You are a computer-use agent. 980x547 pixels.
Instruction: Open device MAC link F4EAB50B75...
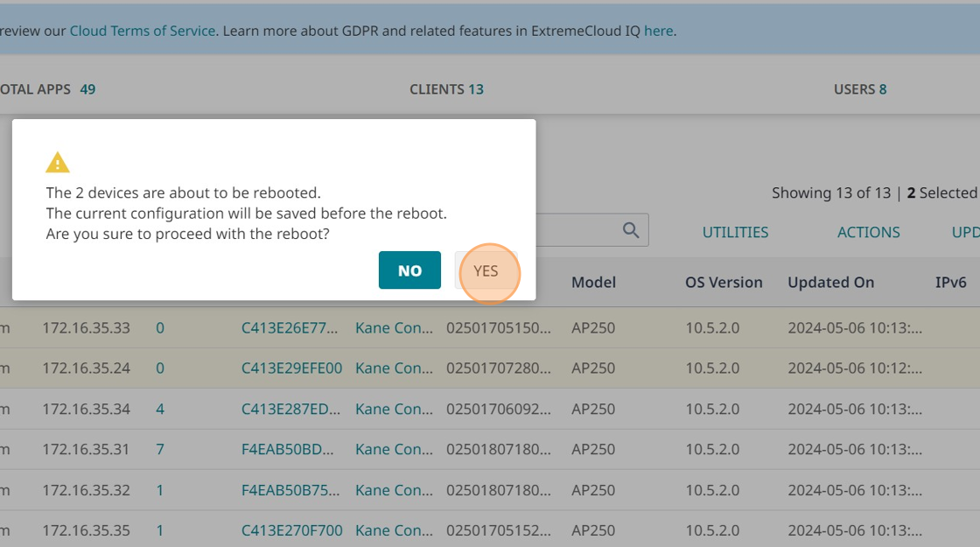[x=290, y=490]
